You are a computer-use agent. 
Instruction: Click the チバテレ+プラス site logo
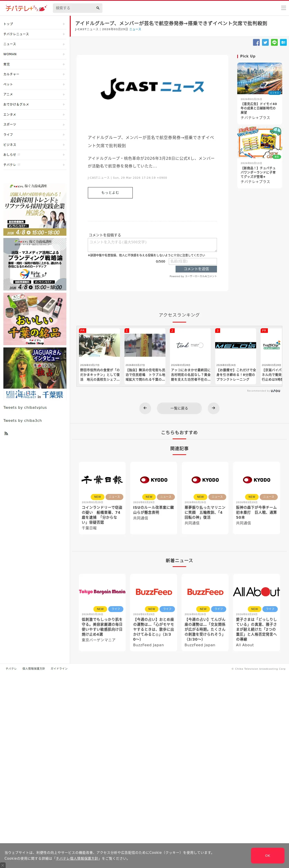pos(26,8)
